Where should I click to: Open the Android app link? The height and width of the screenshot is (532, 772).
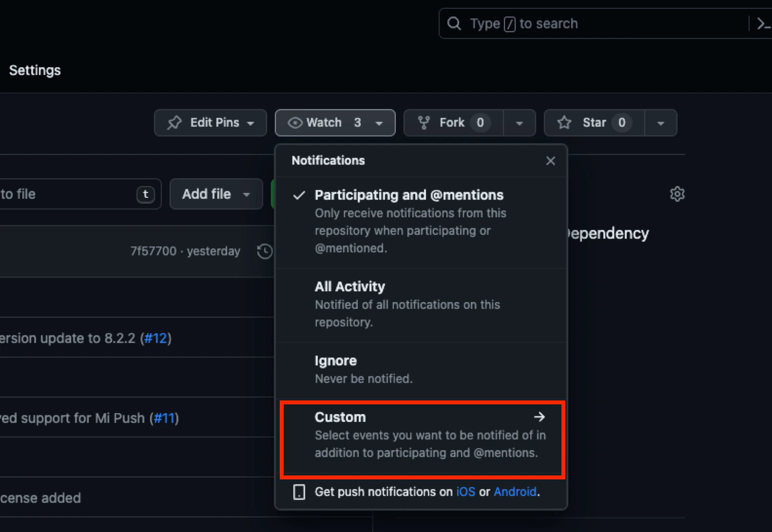[x=515, y=492]
